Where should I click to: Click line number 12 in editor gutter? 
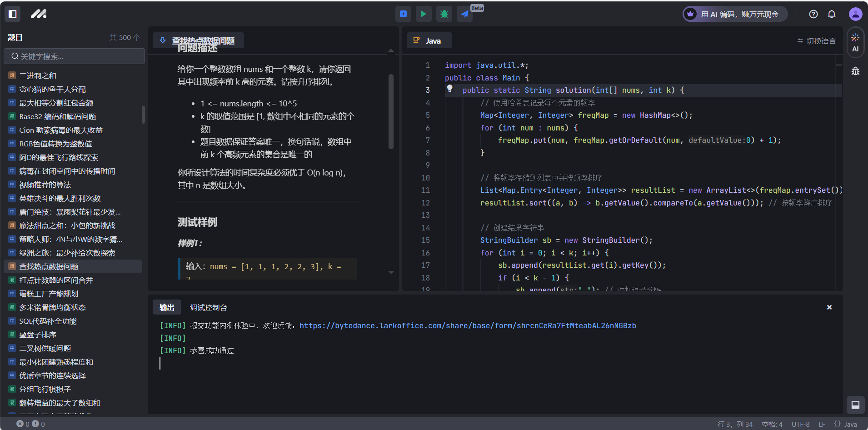425,203
